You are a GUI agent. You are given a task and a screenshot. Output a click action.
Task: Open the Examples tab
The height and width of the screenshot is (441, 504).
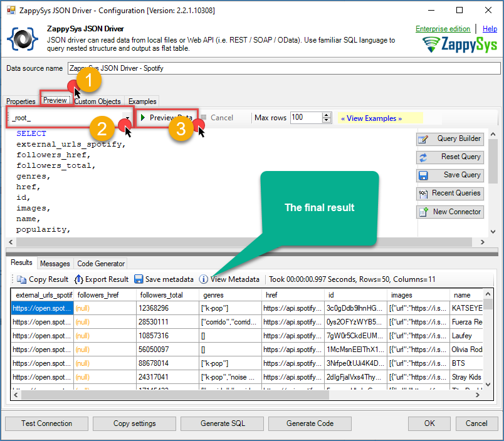[x=142, y=101]
